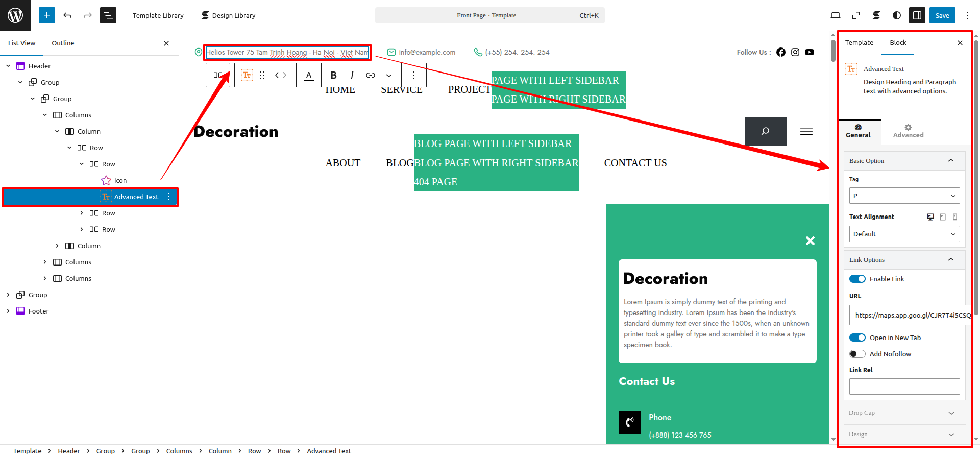Click the YouTube icon in header
This screenshot has height=457, width=980.
coord(810,52)
